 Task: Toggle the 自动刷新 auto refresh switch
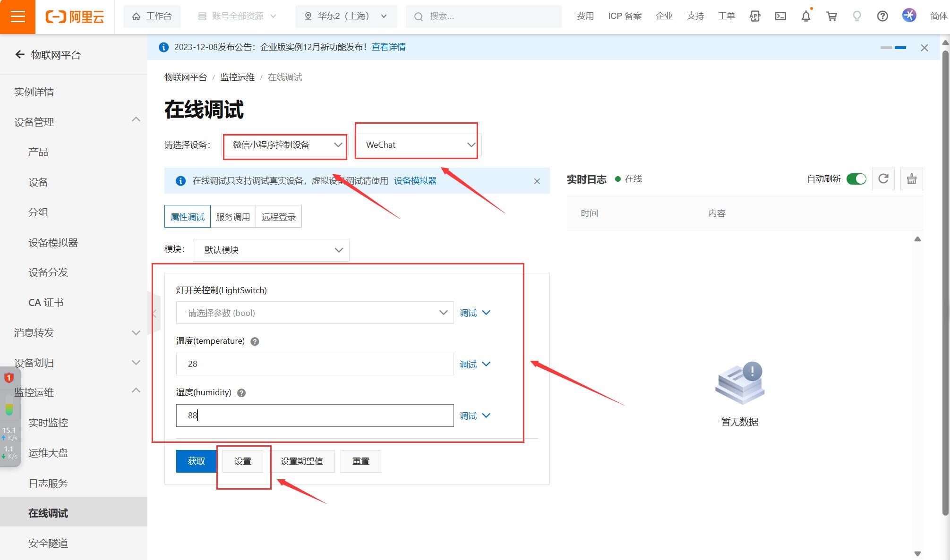coord(856,179)
